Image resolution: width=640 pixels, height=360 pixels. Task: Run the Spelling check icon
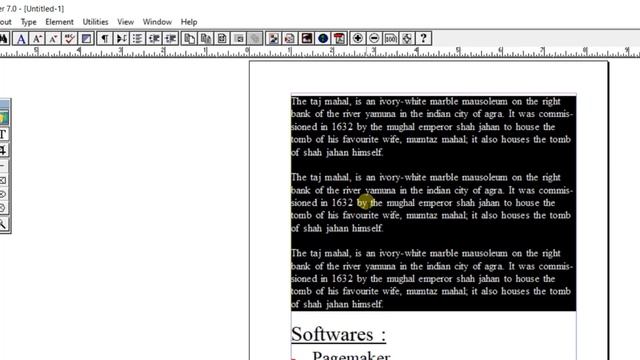pyautogui.click(x=69, y=38)
